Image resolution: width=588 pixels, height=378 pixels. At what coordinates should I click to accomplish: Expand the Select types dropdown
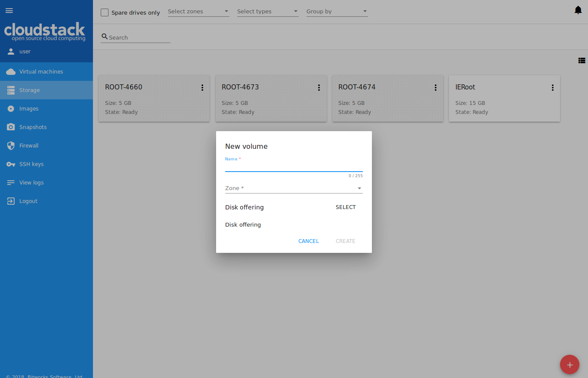267,12
